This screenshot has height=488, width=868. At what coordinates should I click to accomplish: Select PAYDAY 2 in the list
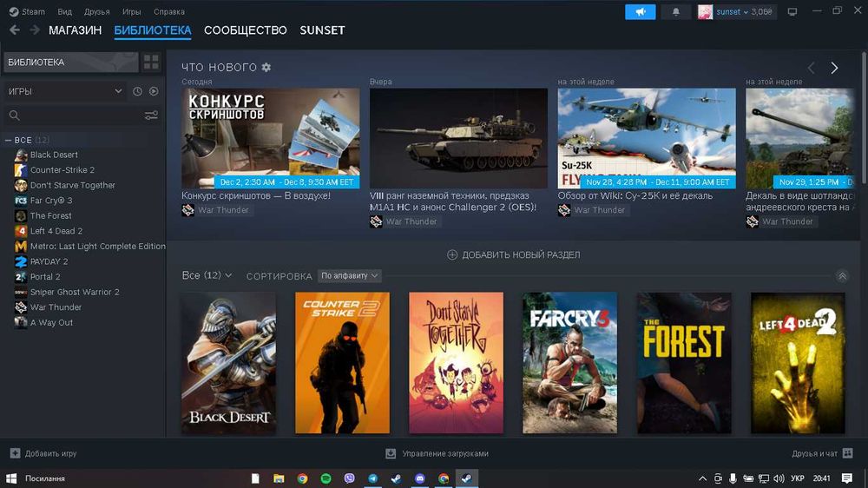click(49, 261)
